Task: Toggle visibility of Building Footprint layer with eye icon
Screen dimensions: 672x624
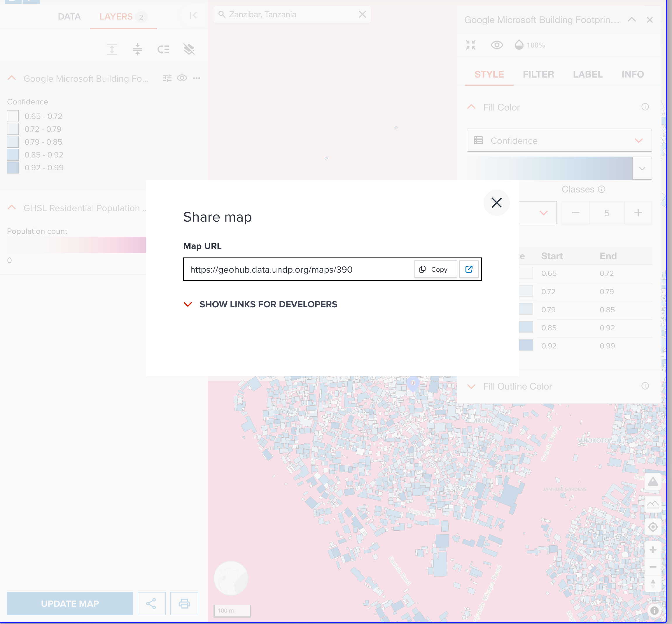Action: 182,78
